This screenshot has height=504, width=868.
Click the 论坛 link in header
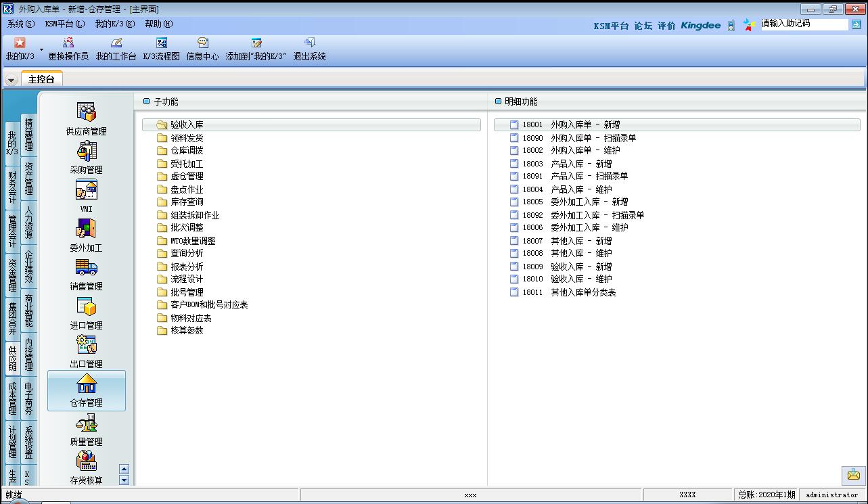point(643,26)
